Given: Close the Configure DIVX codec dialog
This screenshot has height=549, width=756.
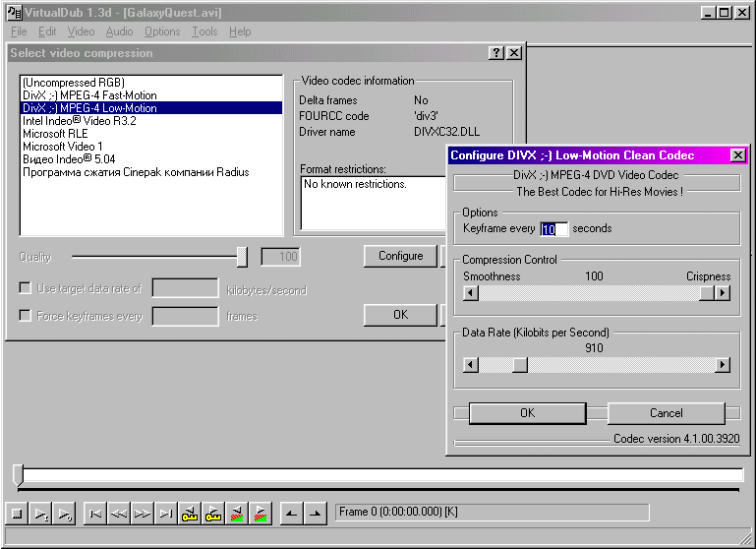Looking at the screenshot, I should pyautogui.click(x=738, y=155).
